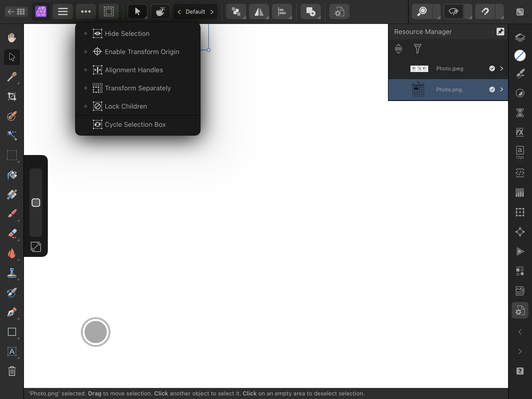Image resolution: width=532 pixels, height=399 pixels.
Task: Open the FX layer effects panel
Action: (x=520, y=132)
